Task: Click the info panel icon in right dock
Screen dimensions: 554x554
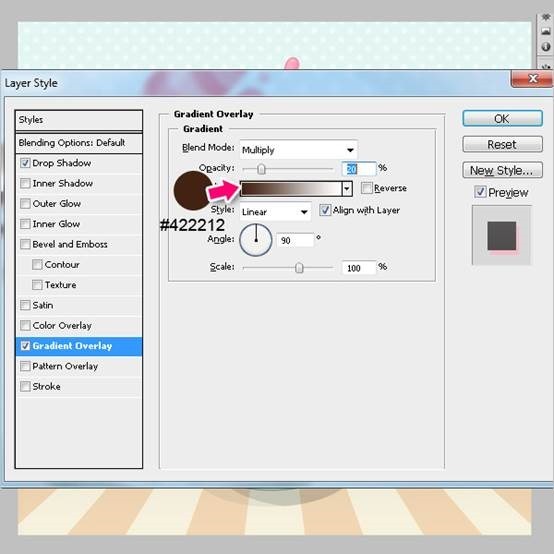Action: click(x=546, y=47)
